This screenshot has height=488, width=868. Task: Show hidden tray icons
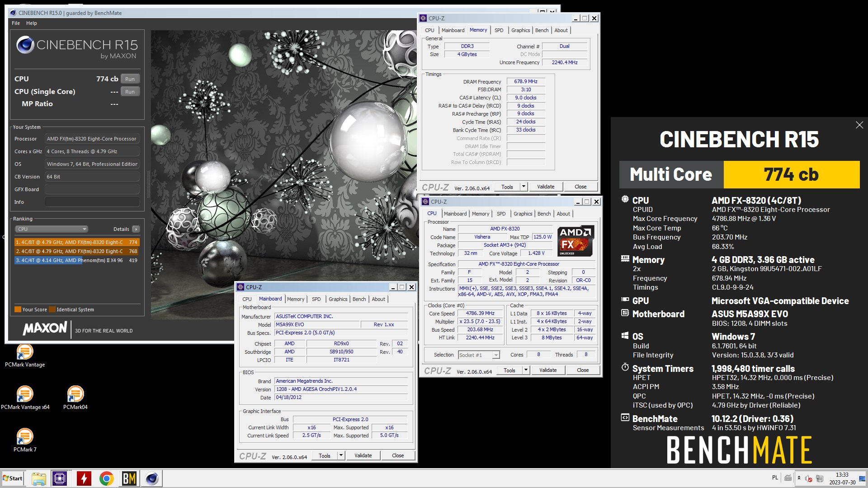click(x=799, y=478)
